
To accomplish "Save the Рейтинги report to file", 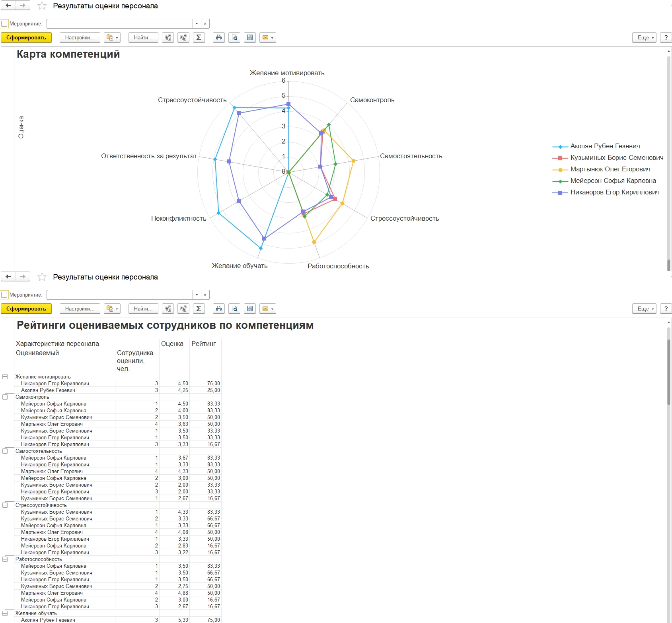I will [250, 309].
